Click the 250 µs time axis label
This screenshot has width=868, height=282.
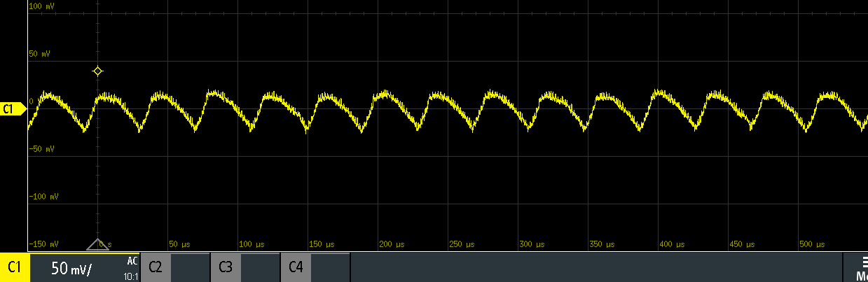[462, 244]
